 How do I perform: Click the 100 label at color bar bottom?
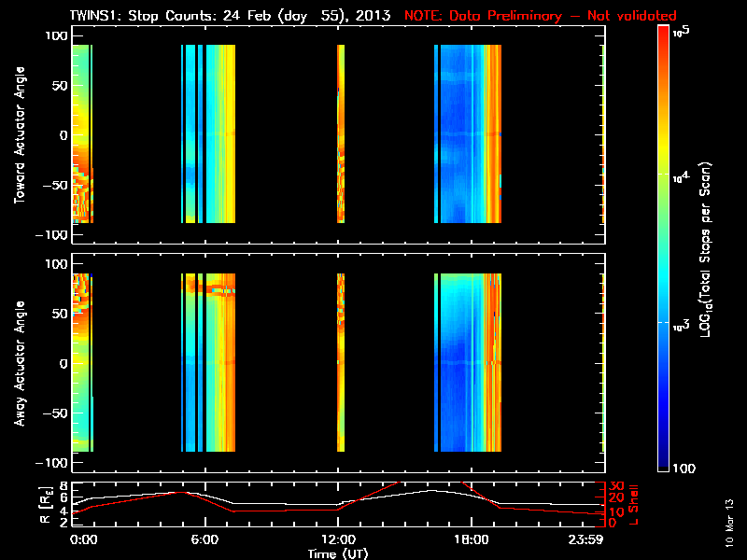683,467
